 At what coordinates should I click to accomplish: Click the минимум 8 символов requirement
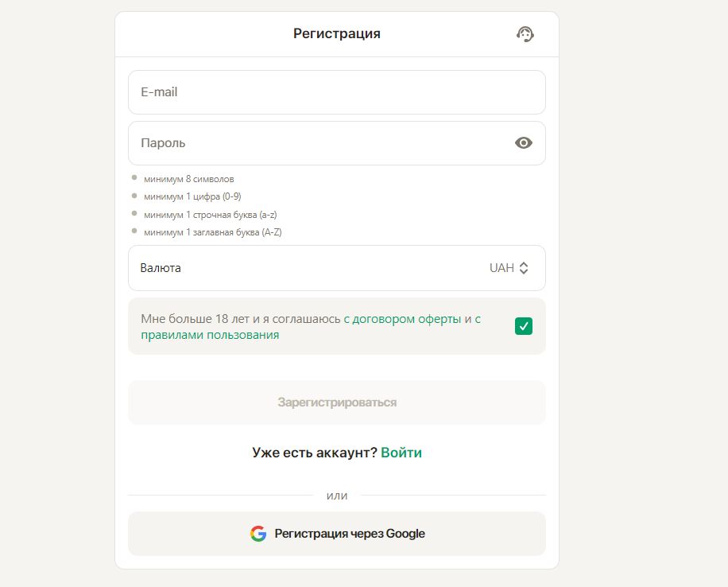[188, 179]
